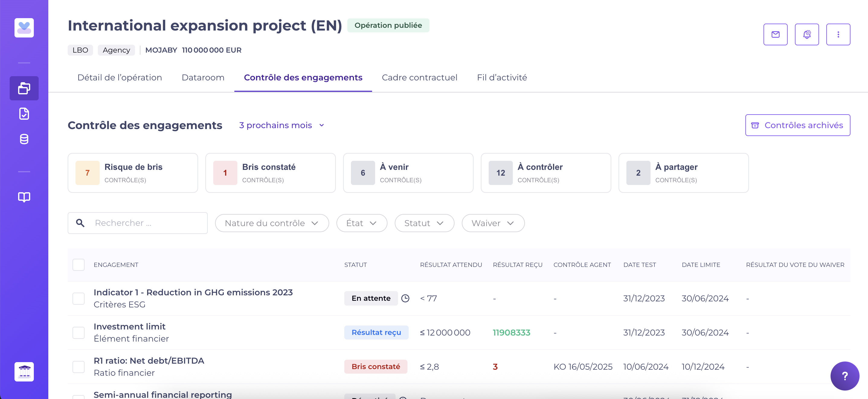Open the database stack sidebar icon

tap(24, 139)
